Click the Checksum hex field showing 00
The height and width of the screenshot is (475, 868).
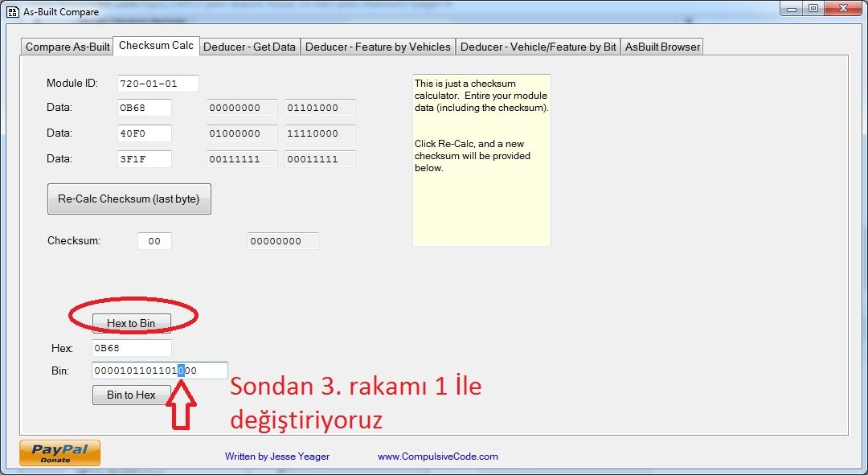154,241
